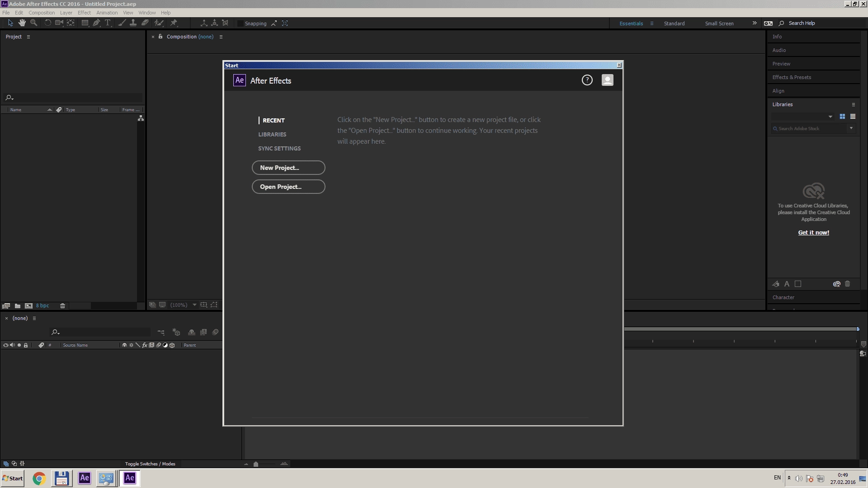
Task: Select the Selection arrow tool
Action: click(10, 23)
